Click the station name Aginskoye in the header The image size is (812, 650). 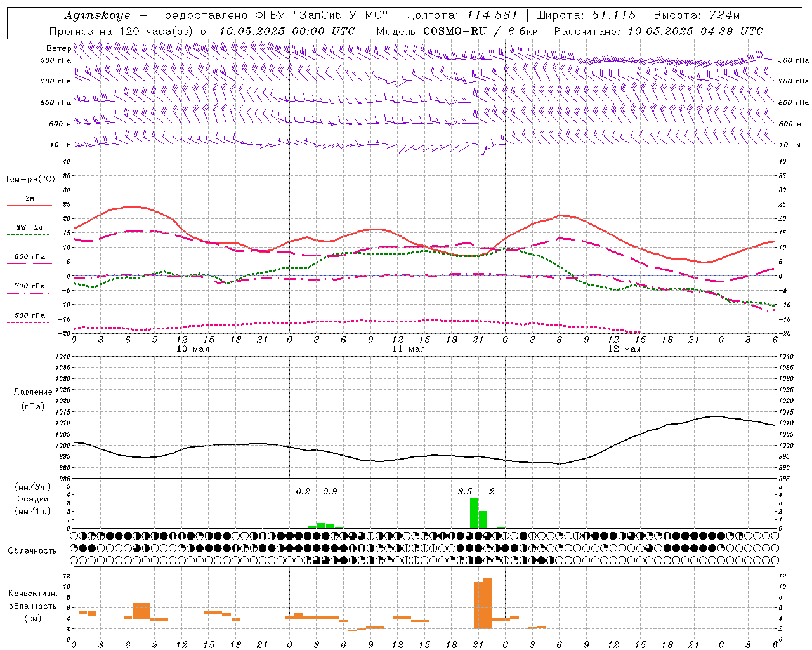pyautogui.click(x=97, y=15)
